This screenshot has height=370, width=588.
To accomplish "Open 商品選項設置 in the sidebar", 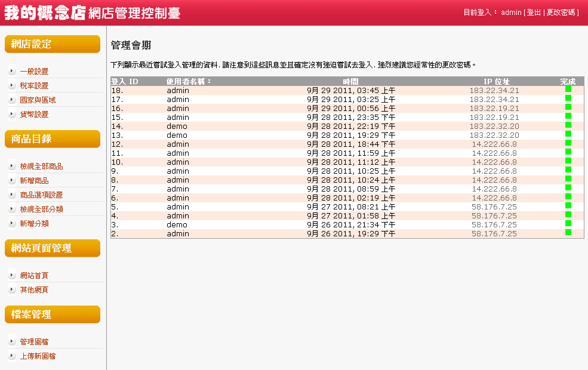I will point(41,195).
